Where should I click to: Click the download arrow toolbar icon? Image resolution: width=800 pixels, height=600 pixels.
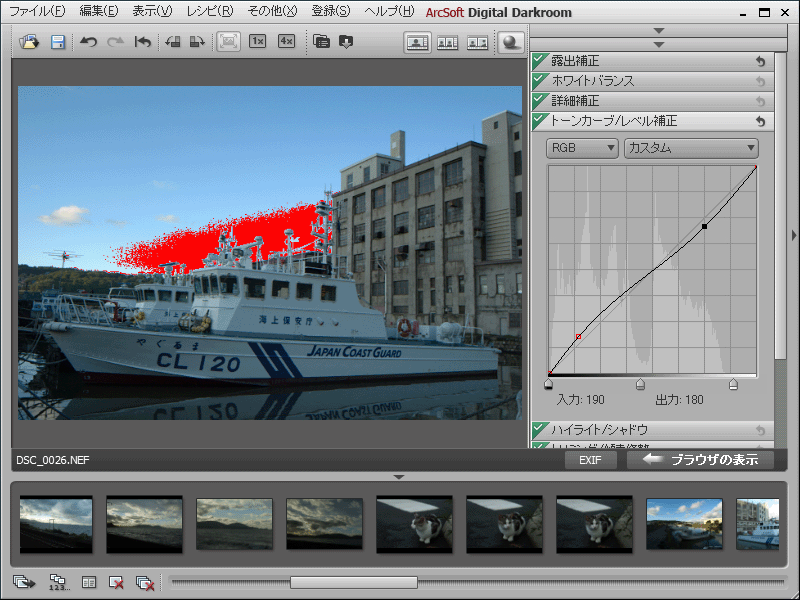click(346, 42)
